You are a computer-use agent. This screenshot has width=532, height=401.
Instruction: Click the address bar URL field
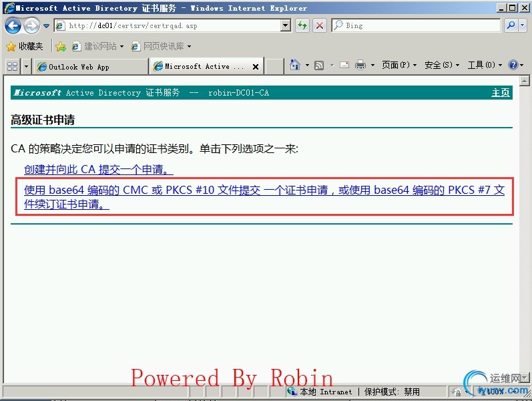point(173,25)
